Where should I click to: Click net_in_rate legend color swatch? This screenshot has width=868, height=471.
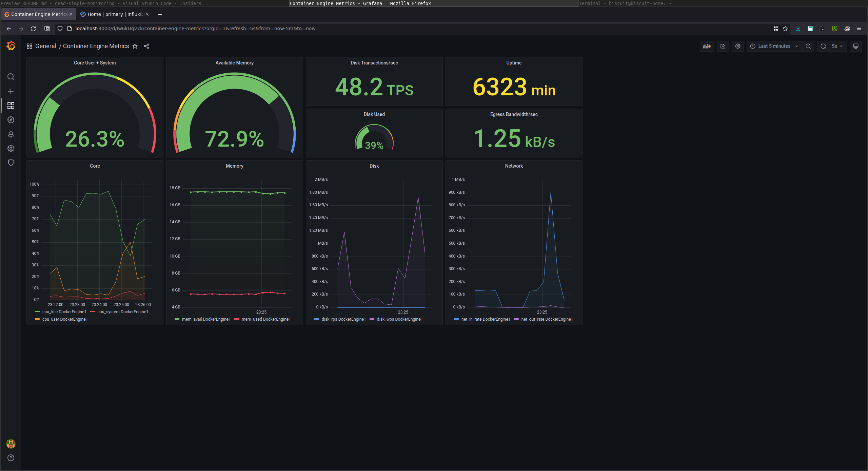pos(456,319)
